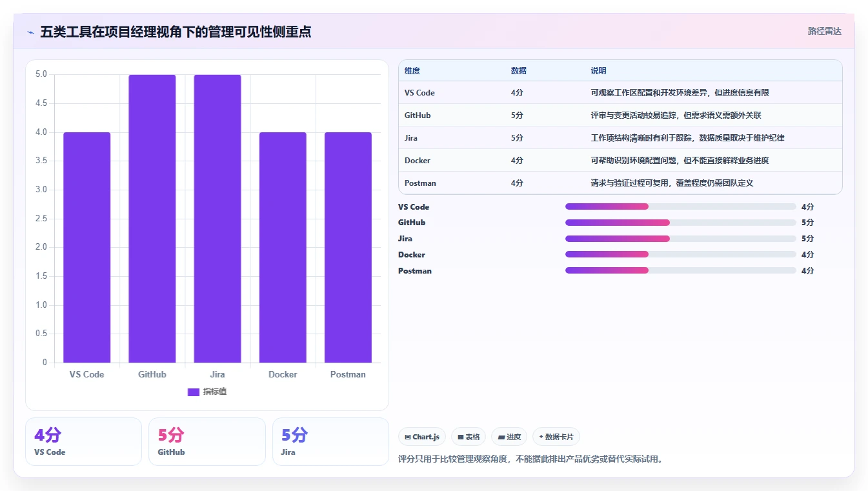Toggle the 指标值 legend swatch
The width and height of the screenshot is (868, 491).
194,392
